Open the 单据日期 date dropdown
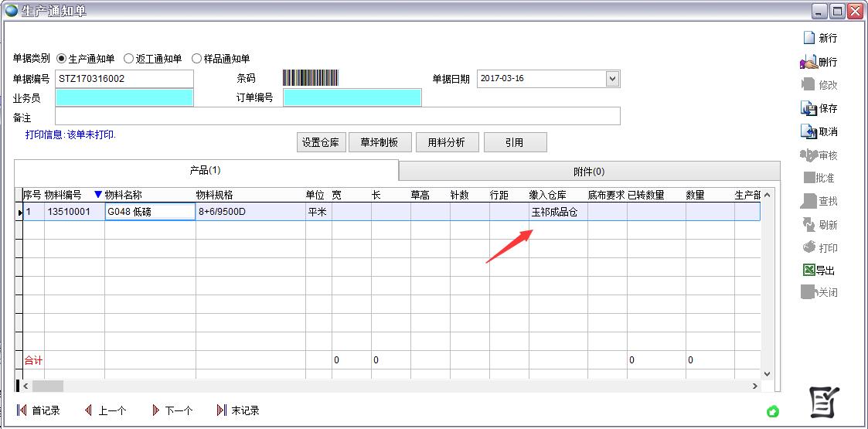 point(612,79)
